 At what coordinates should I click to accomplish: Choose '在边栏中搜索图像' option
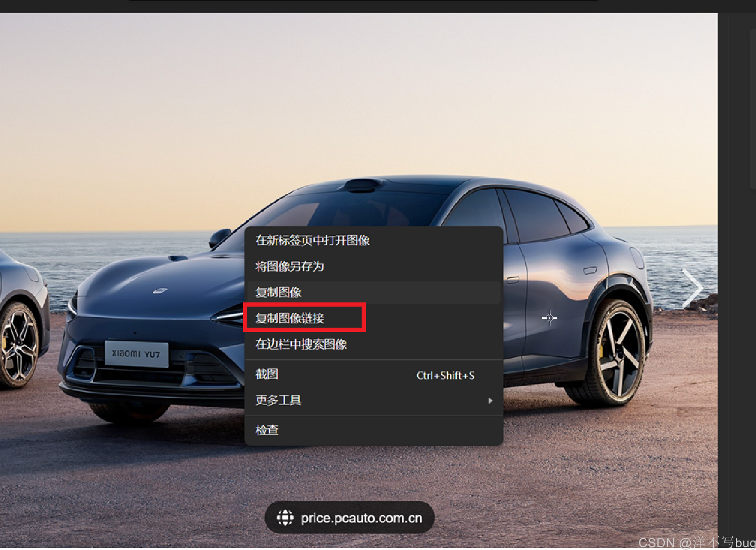(374, 345)
